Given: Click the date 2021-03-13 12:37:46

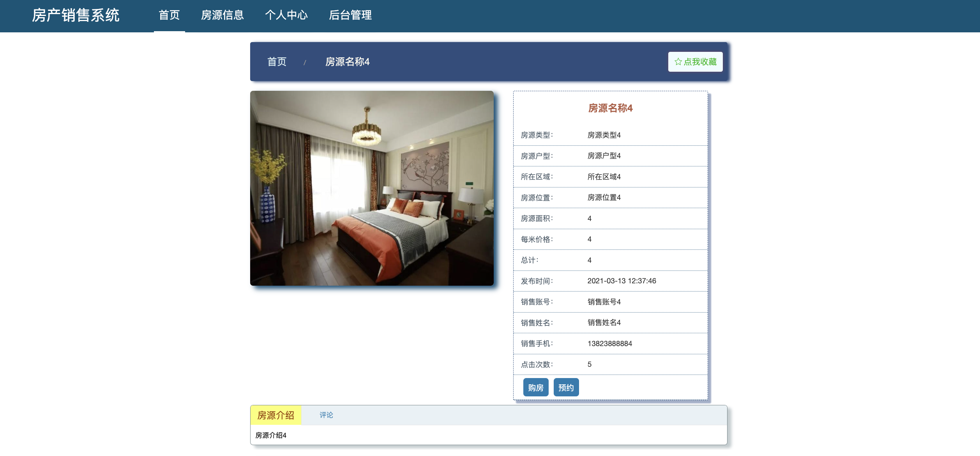Looking at the screenshot, I should tap(622, 281).
